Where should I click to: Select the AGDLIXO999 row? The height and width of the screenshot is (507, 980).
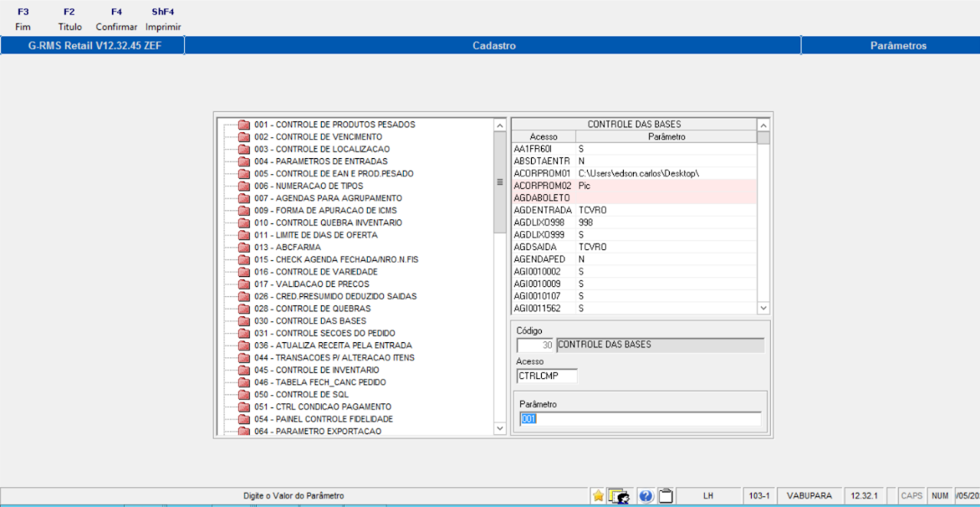635,234
